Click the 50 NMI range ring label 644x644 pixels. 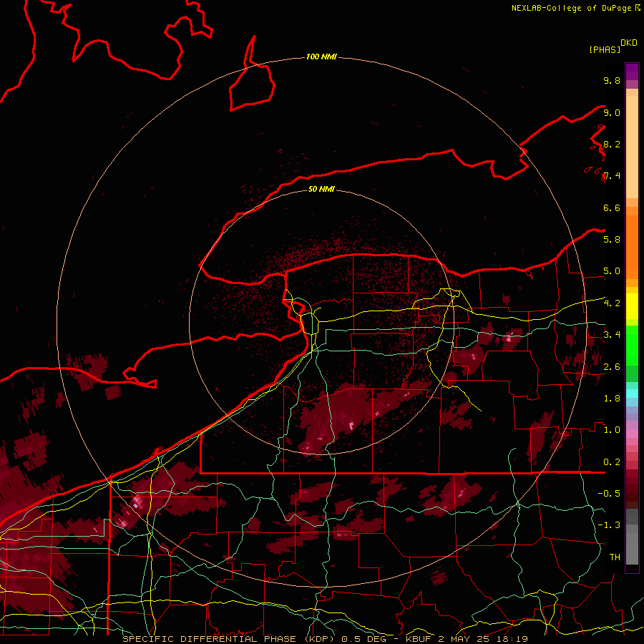(321, 189)
